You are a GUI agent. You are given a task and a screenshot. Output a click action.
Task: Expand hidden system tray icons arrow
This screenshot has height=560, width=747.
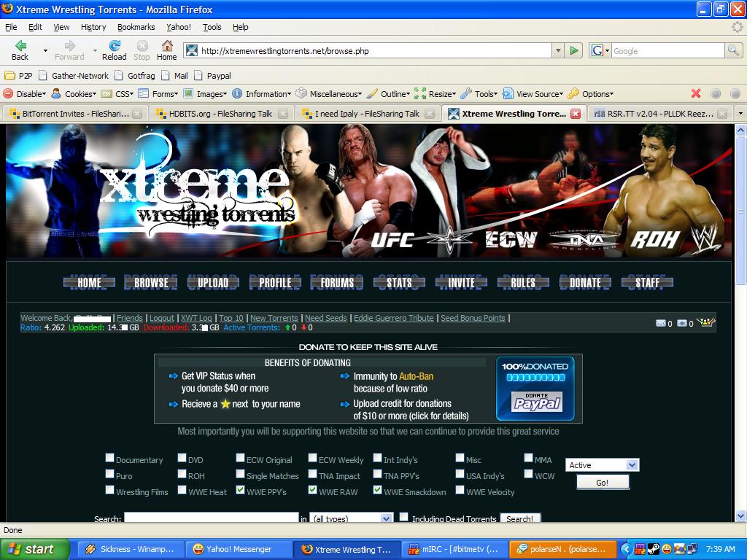(626, 549)
